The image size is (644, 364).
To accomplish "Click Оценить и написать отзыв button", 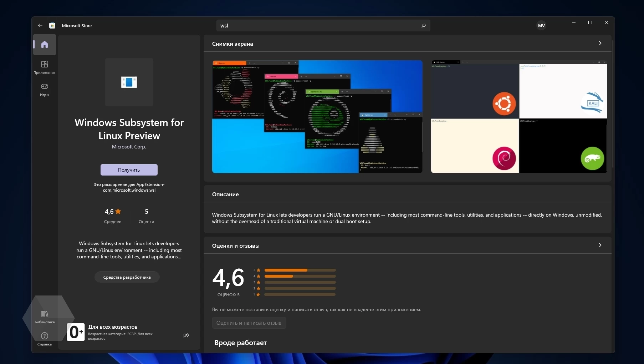I will click(x=249, y=323).
